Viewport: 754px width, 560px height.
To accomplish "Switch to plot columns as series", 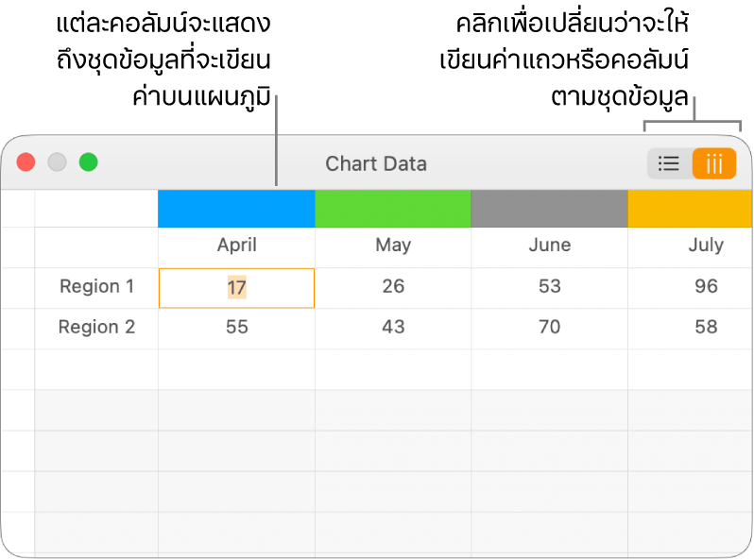I will [x=714, y=163].
